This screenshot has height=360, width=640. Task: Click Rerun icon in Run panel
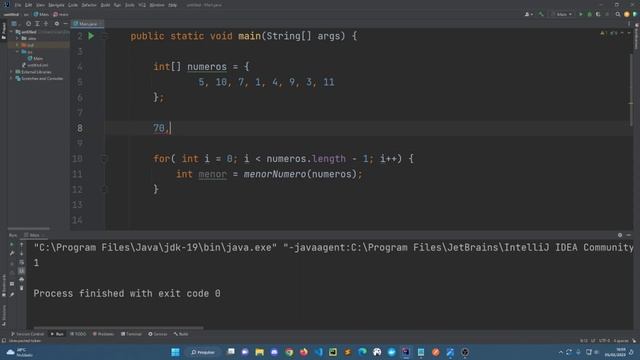(x=12, y=244)
